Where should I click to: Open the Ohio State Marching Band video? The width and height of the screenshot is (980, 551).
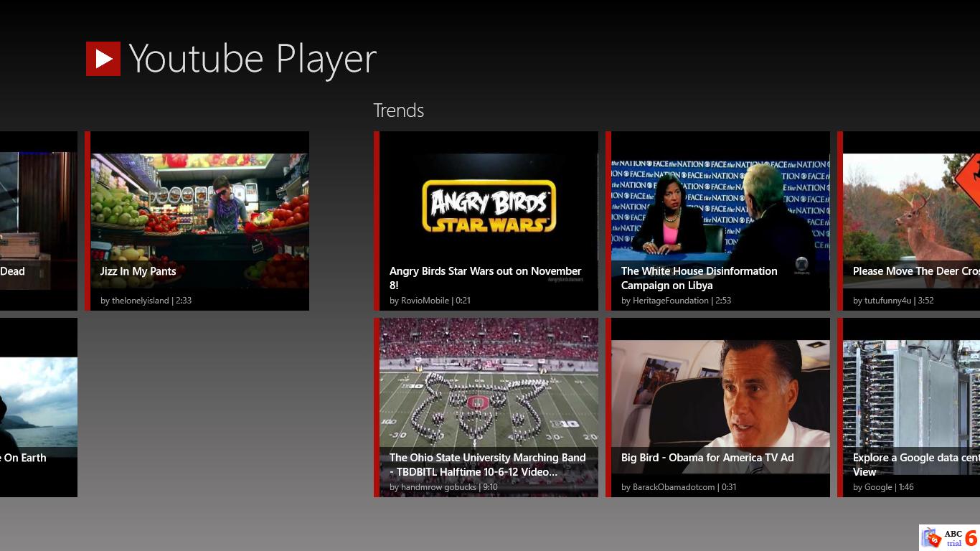click(486, 408)
